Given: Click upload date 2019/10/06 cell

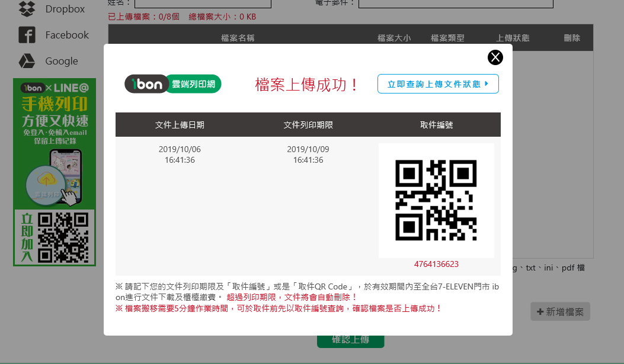Looking at the screenshot, I should (x=180, y=154).
